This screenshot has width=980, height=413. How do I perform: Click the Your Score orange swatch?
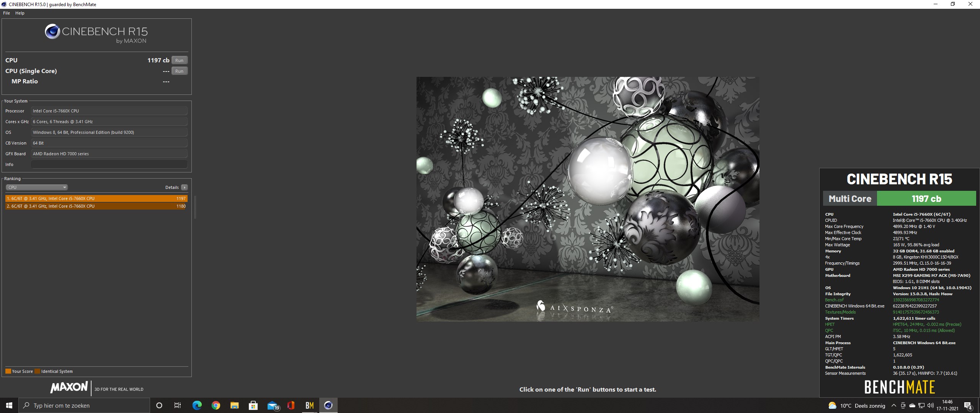click(8, 371)
